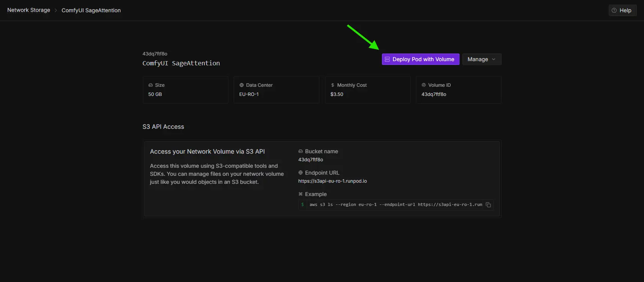Click the $3.50 monthly cost value
The image size is (644, 282).
click(x=337, y=94)
